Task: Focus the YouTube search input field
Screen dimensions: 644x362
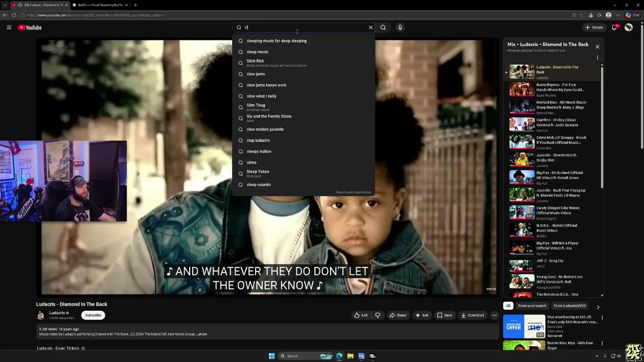Action: coord(304,28)
